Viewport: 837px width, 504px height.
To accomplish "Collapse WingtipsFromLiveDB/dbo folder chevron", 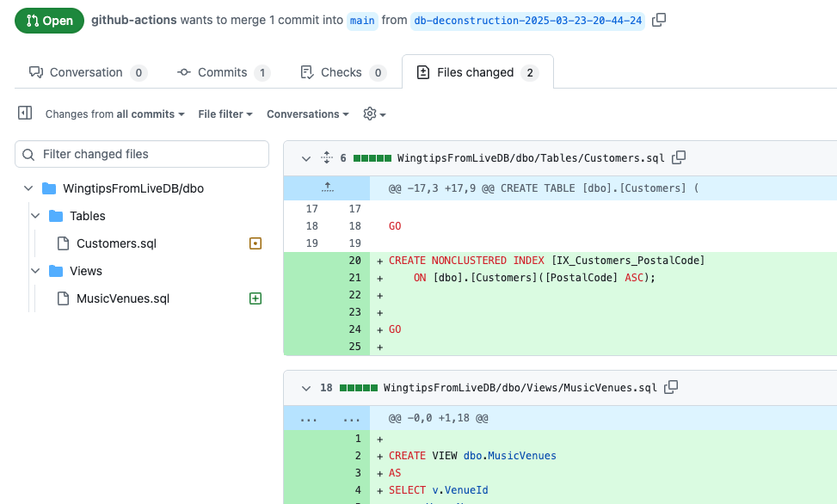I will point(28,188).
